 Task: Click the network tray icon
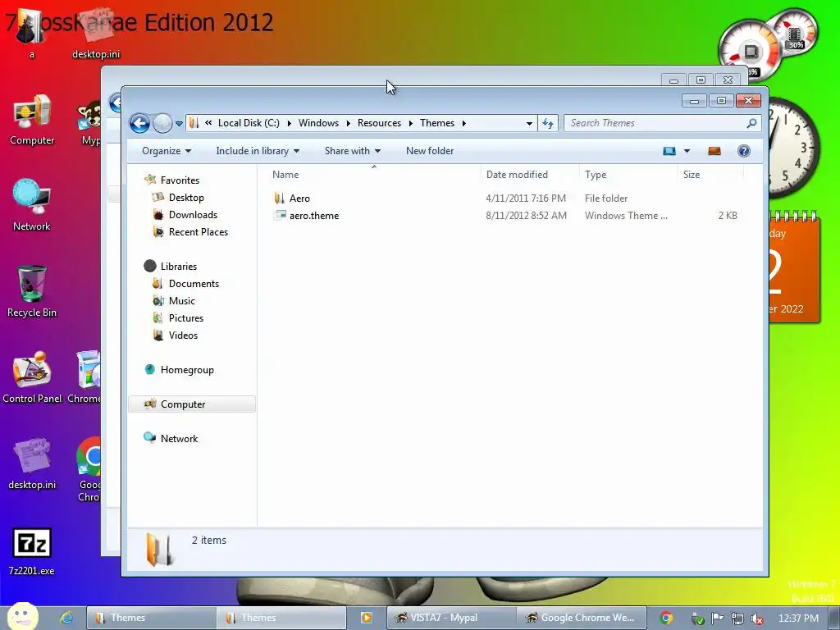point(737,619)
